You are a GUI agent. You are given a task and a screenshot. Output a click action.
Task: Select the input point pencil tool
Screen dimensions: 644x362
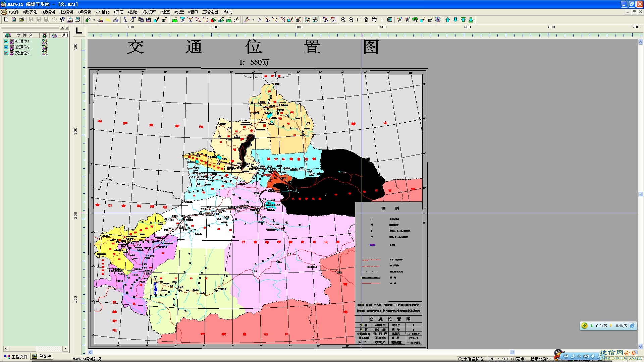pyautogui.click(x=88, y=20)
